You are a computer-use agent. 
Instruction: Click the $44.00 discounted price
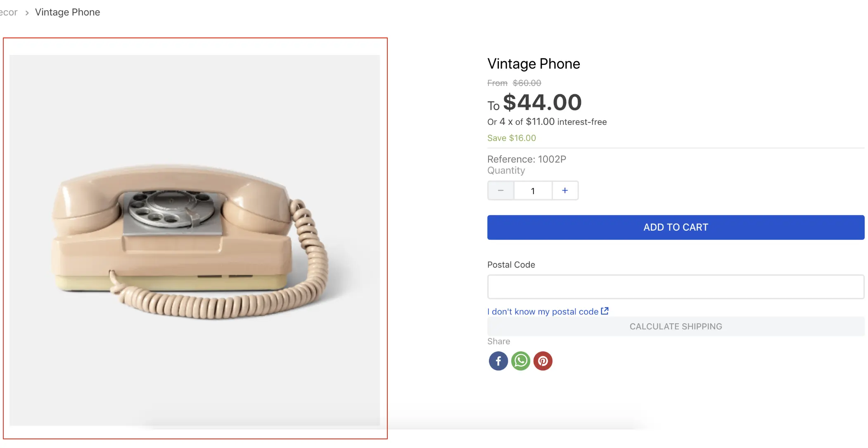[542, 102]
